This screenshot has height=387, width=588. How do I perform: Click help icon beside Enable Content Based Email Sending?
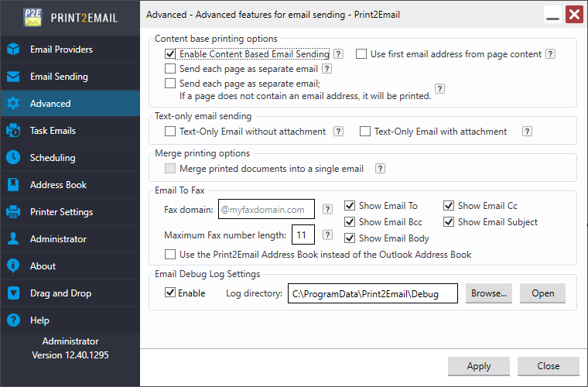(x=338, y=54)
